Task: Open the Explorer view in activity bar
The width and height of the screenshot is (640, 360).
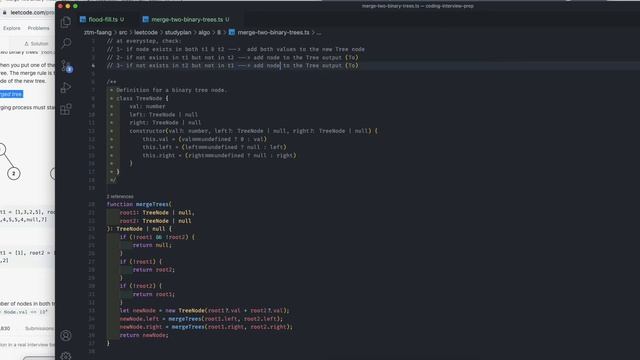Action: (66, 22)
